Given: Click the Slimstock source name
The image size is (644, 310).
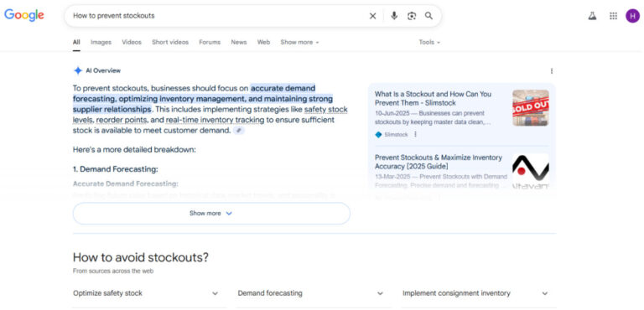Looking at the screenshot, I should (396, 134).
